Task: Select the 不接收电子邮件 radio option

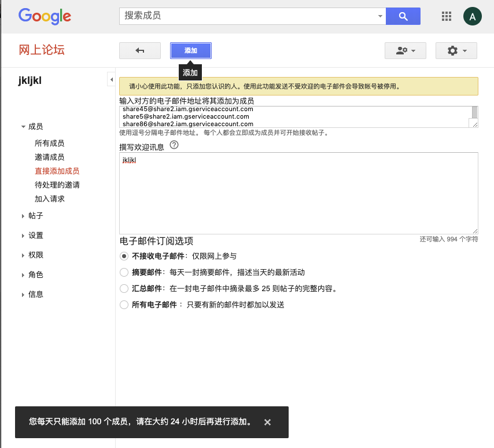Action: point(124,256)
